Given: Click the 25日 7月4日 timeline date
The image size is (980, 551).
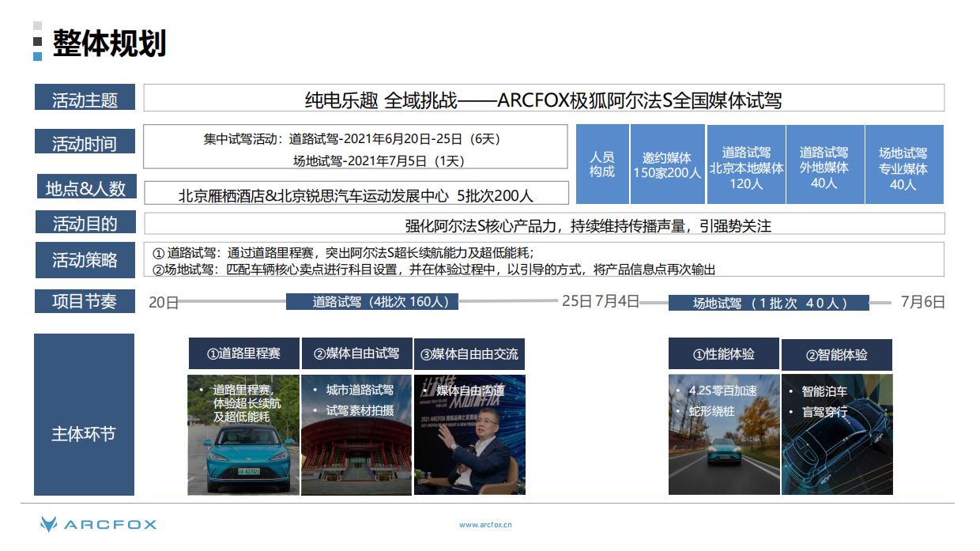Looking at the screenshot, I should click(601, 301).
